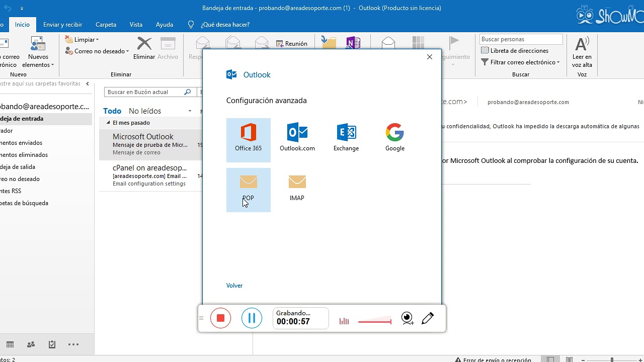Image resolution: width=644 pixels, height=362 pixels.
Task: Open Libreta de direcciones
Action: pos(515,50)
